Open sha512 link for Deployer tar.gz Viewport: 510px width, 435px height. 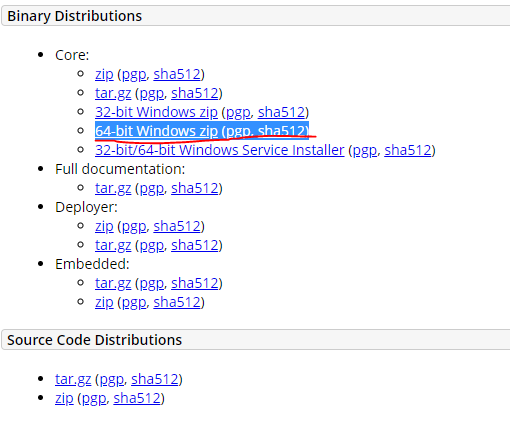[195, 245]
